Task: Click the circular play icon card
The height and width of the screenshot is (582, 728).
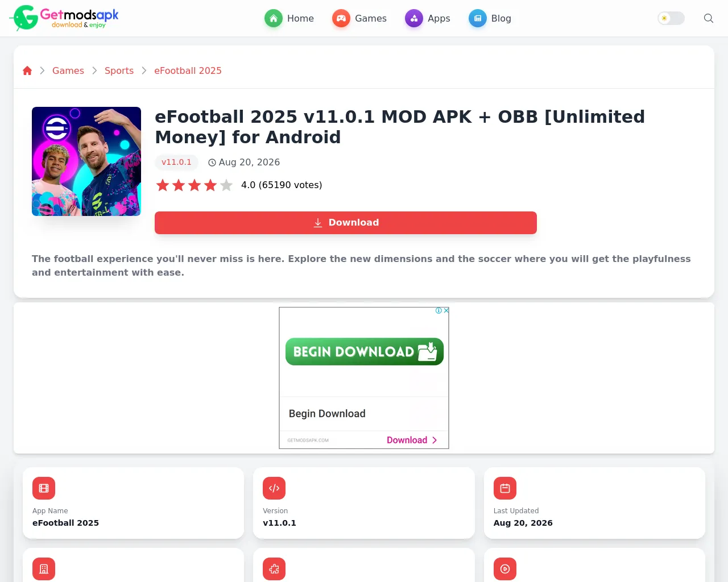Action: click(505, 569)
